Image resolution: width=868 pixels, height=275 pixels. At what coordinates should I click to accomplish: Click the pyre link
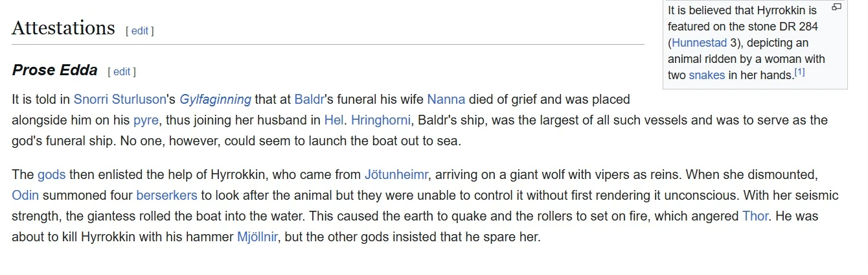click(141, 120)
